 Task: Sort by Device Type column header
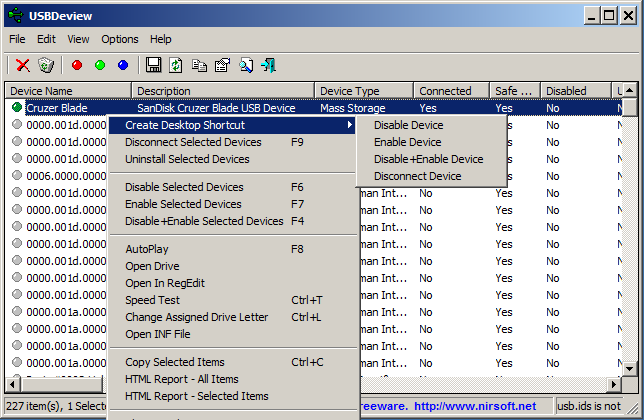coord(364,91)
